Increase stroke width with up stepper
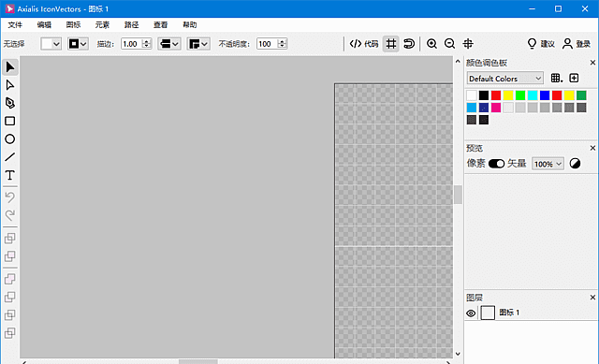Image resolution: width=599 pixels, height=364 pixels. click(x=146, y=41)
